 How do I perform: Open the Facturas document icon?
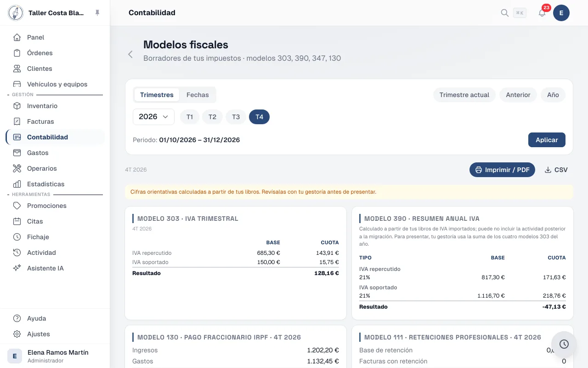17,121
